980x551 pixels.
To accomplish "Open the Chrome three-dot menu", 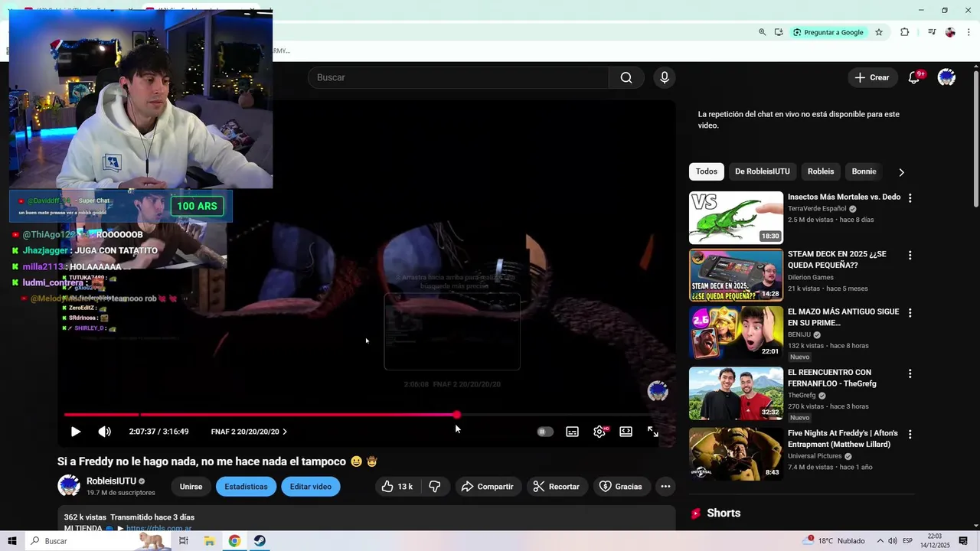I will [x=969, y=32].
